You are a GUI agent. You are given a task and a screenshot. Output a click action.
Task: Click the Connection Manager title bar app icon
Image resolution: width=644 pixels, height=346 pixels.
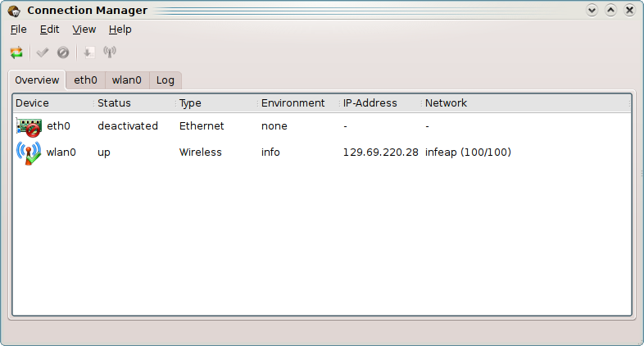[14, 11]
